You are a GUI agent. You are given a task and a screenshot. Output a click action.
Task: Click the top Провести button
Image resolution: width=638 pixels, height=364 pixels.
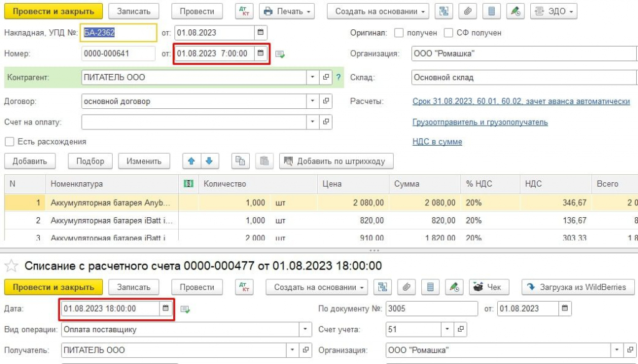[x=197, y=11]
